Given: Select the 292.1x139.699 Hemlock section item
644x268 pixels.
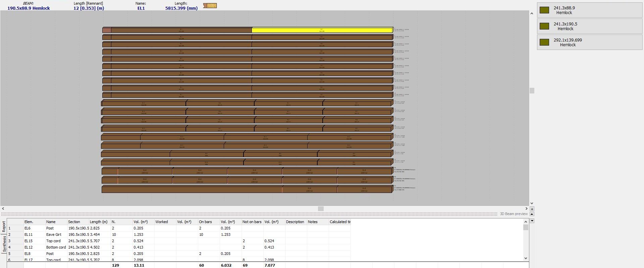Looking at the screenshot, I should pos(590,42).
